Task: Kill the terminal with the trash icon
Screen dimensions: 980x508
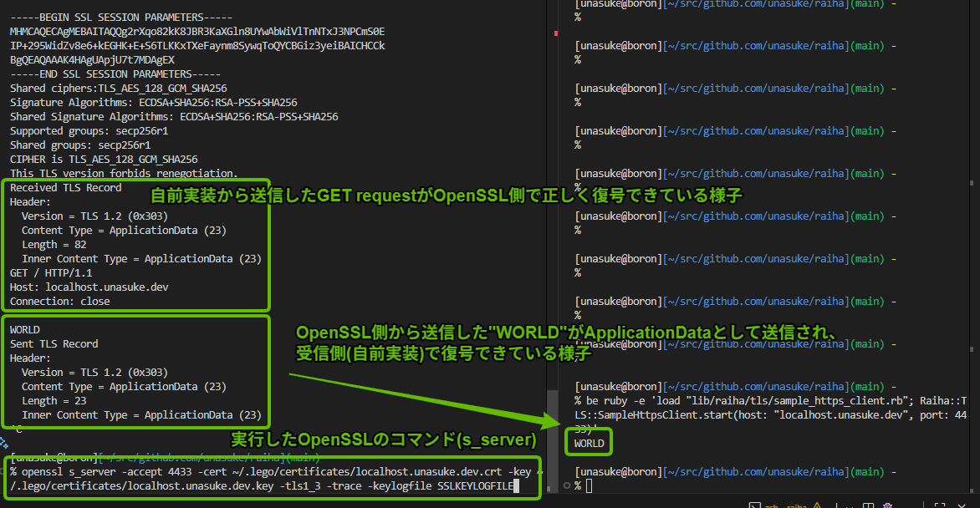Action: (887, 505)
